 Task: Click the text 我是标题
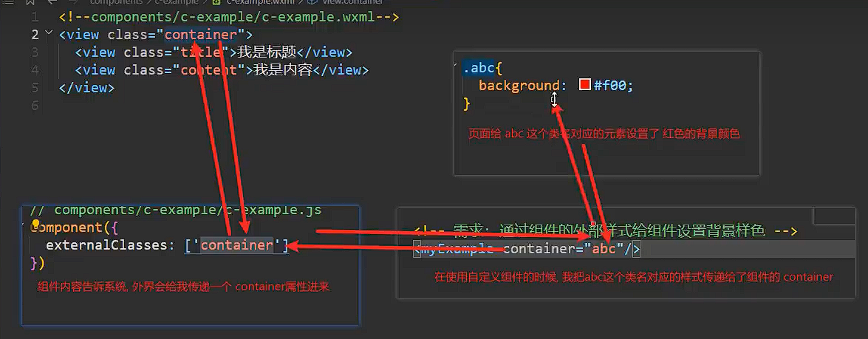266,52
